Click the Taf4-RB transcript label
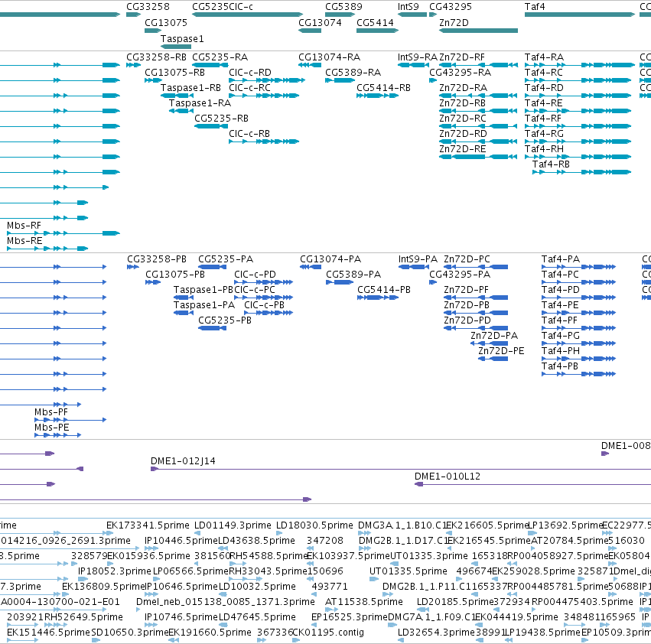This screenshot has height=644, width=651. pos(551,164)
